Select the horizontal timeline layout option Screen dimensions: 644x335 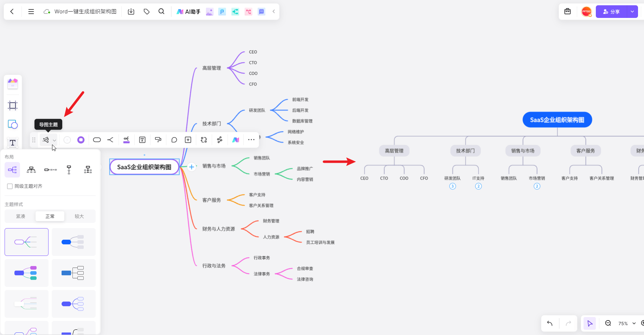[x=50, y=170]
